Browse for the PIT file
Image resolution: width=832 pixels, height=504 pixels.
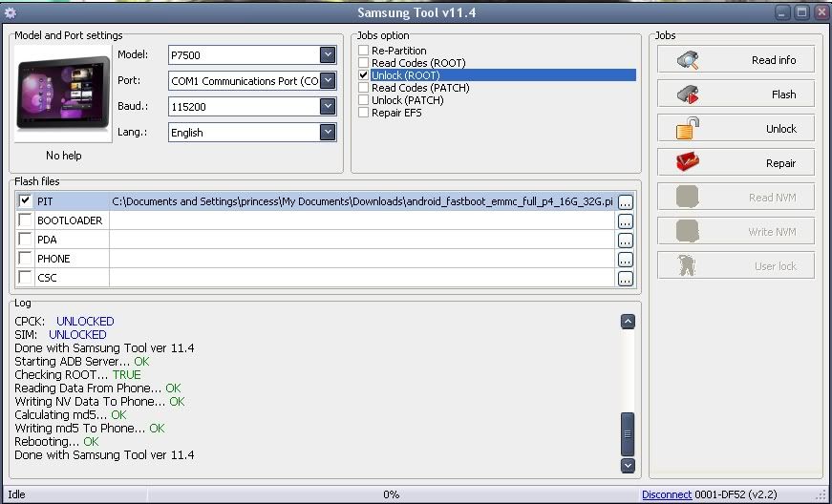[x=625, y=202]
